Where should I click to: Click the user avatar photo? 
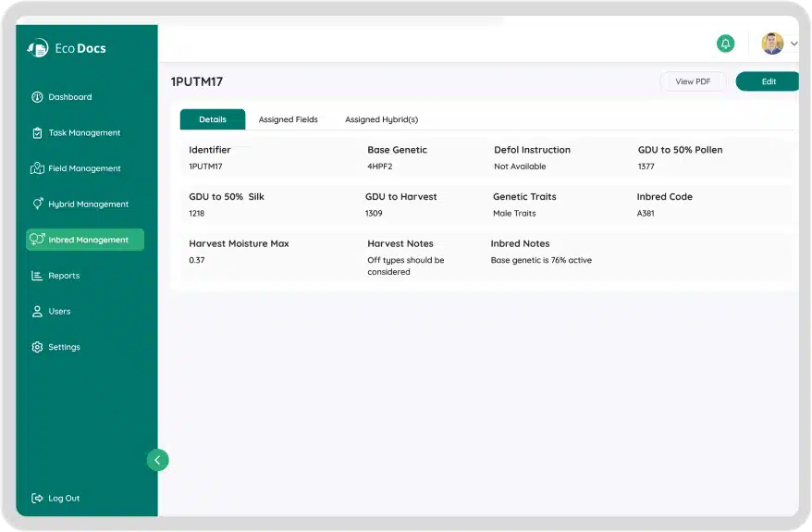pos(772,43)
